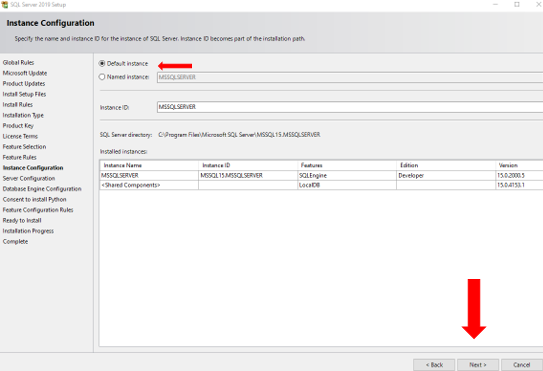Select the MSSQLSERVER instance name cell

click(x=149, y=175)
